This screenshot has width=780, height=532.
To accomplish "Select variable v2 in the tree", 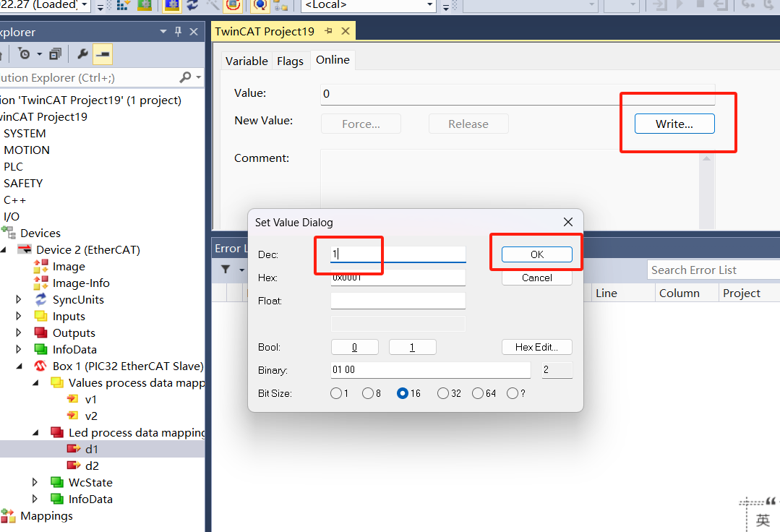I will 91,416.
